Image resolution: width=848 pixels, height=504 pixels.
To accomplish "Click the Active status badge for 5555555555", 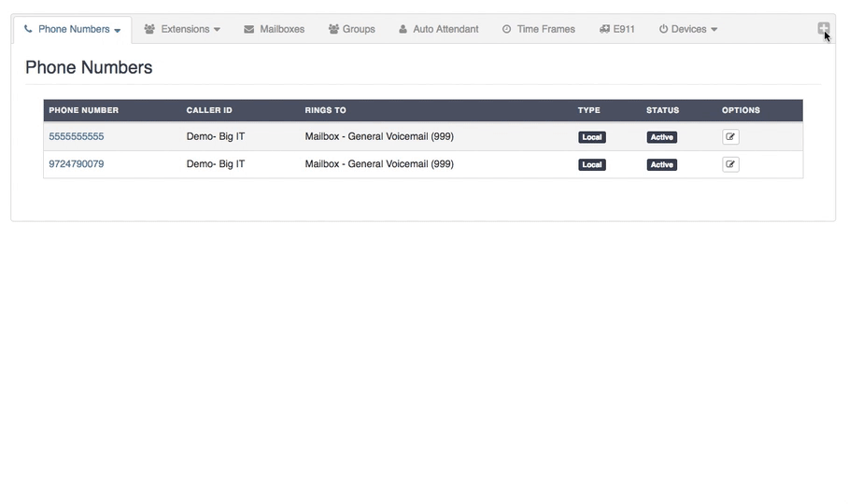I will coord(662,137).
